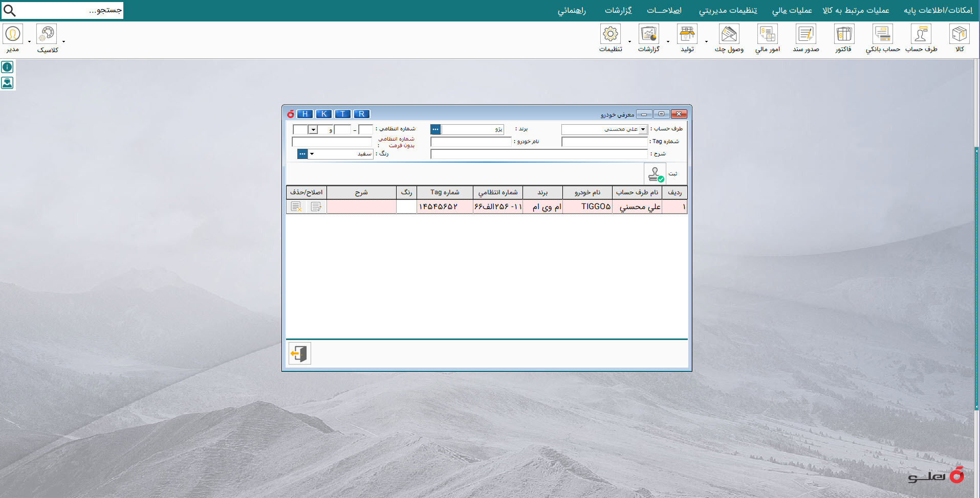Click the نام طرف حساب column header
Screen dimensions: 980x498
pos(637,192)
